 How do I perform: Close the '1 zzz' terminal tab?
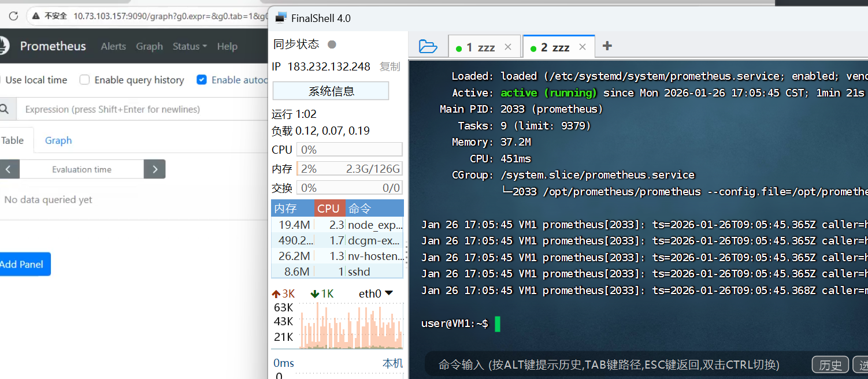pos(508,47)
